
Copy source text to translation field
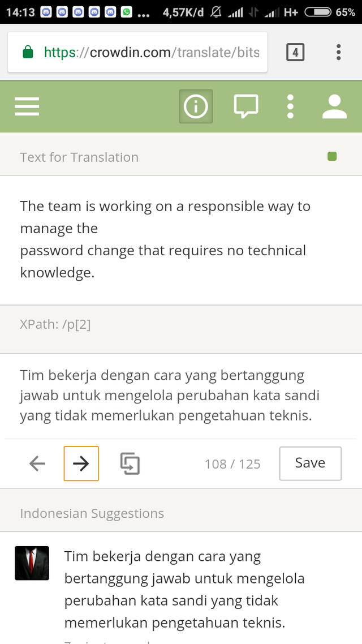[130, 463]
